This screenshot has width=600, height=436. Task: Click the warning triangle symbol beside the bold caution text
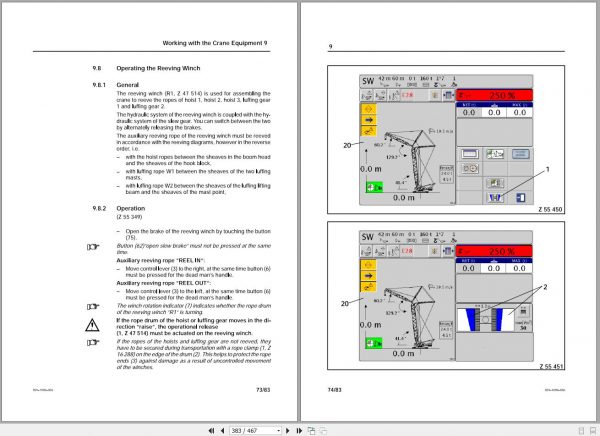[x=92, y=325]
